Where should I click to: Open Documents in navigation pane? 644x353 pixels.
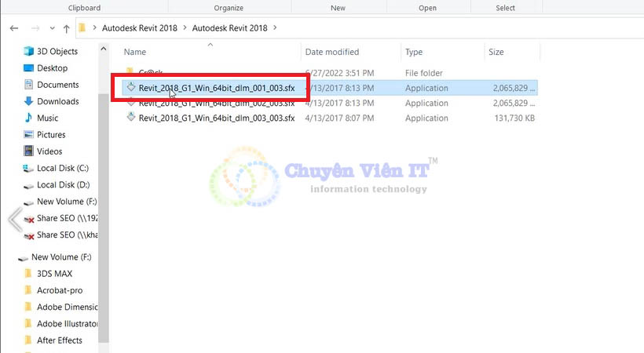pyautogui.click(x=58, y=85)
